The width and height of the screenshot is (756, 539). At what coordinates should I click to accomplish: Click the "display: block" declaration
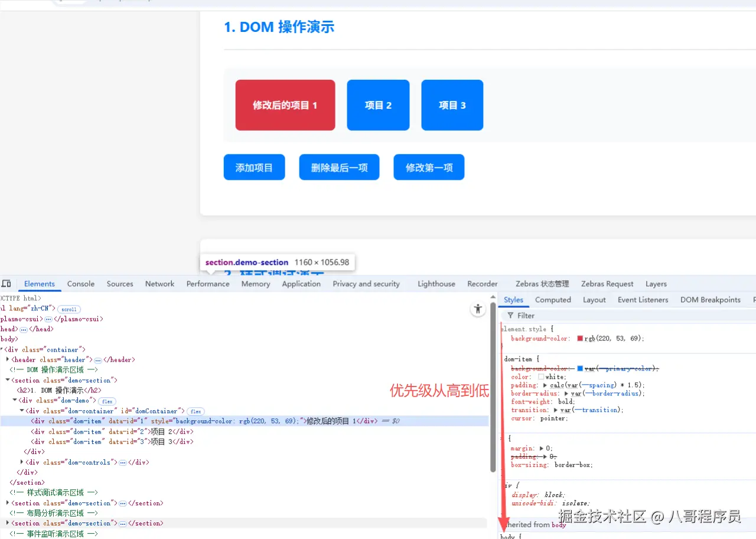[538, 495]
